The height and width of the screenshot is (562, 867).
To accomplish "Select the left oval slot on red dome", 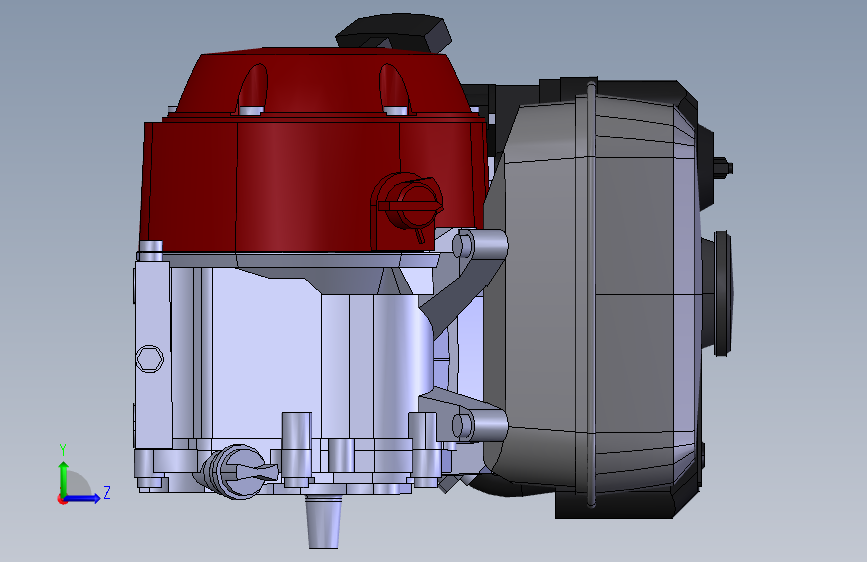I will (253, 89).
